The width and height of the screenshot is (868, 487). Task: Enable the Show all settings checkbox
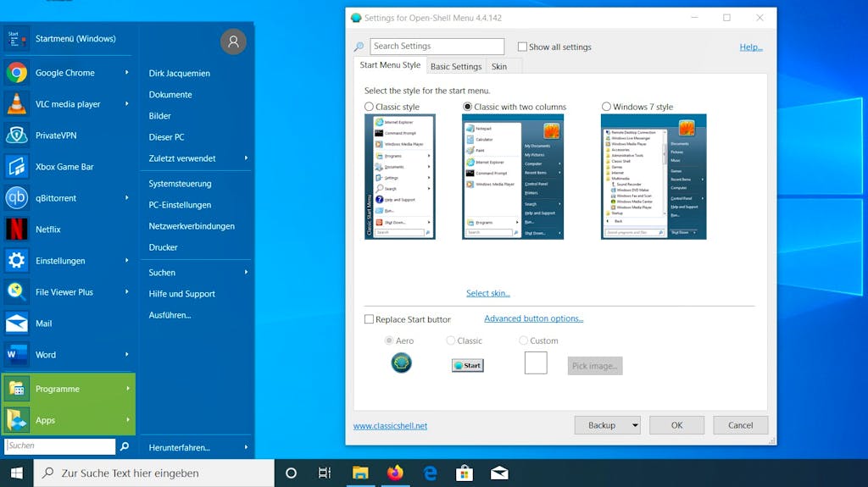(522, 47)
